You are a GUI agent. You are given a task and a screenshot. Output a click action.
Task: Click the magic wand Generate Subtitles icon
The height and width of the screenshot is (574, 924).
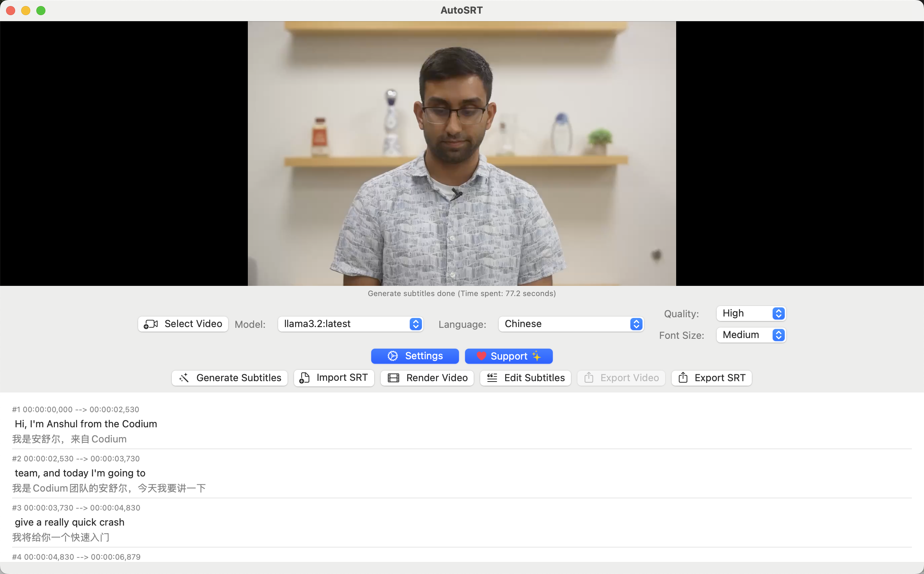184,378
